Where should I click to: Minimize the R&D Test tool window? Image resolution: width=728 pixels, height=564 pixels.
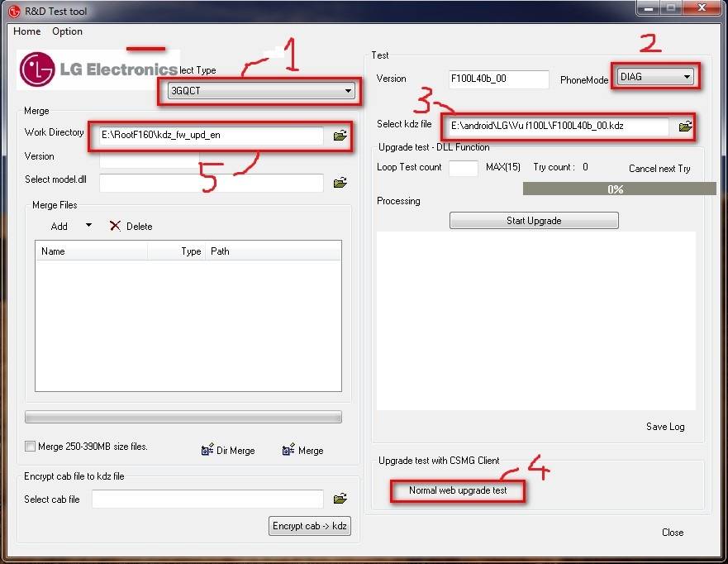coord(649,8)
